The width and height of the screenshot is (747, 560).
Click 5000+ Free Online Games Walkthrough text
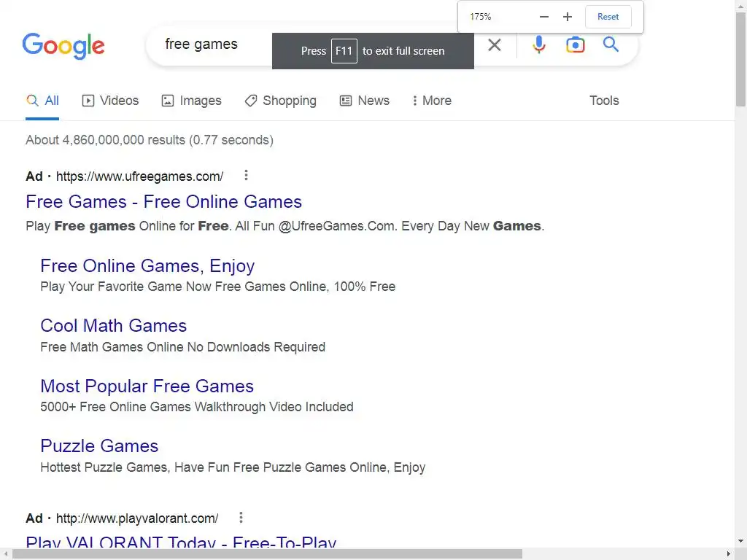[x=197, y=407]
